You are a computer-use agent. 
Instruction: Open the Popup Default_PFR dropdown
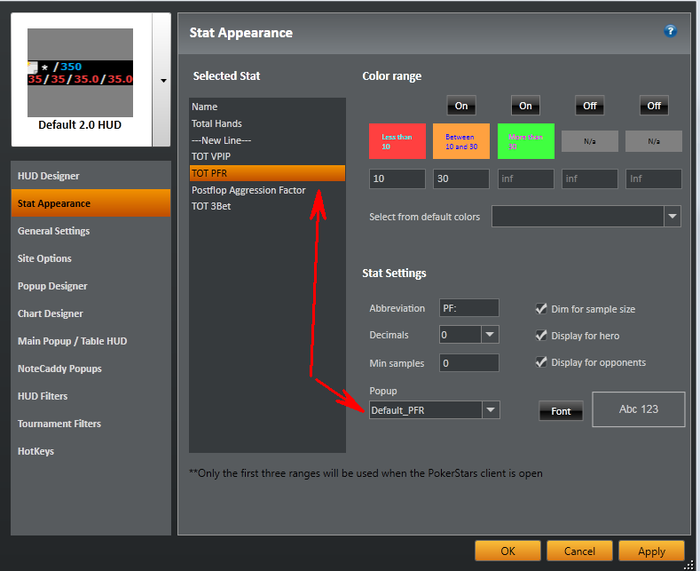(x=491, y=410)
